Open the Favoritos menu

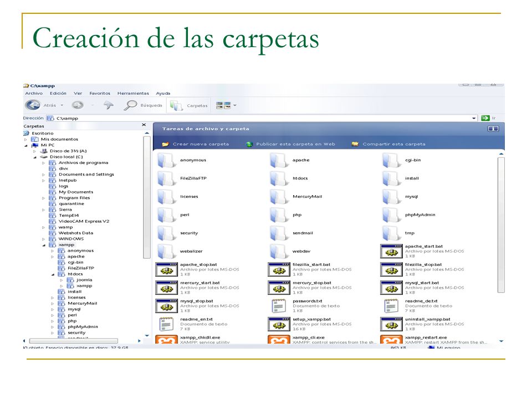point(100,93)
